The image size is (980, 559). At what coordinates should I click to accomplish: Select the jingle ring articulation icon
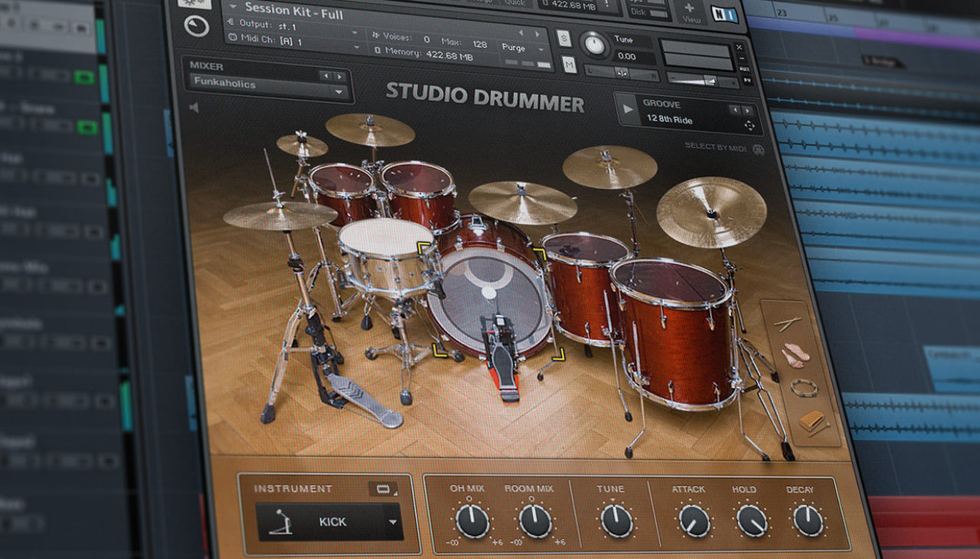pyautogui.click(x=805, y=387)
